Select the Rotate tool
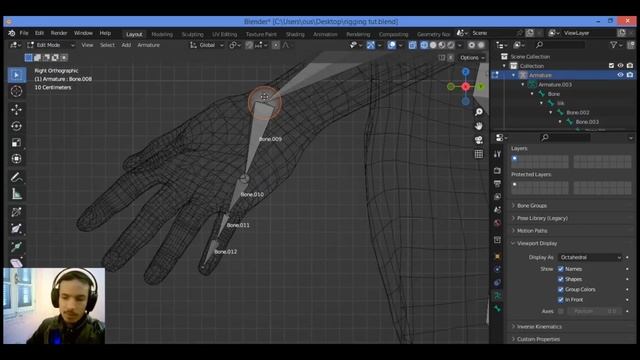640x360 pixels. (x=16, y=126)
